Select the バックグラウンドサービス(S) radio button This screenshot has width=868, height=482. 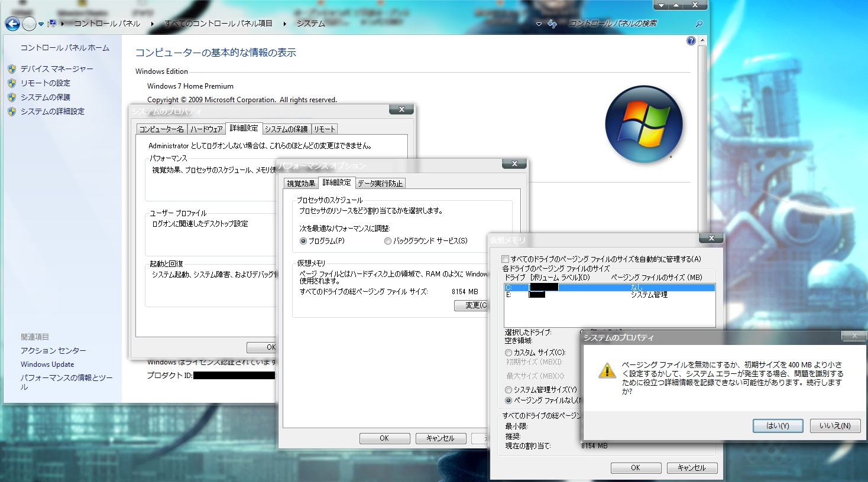point(388,241)
